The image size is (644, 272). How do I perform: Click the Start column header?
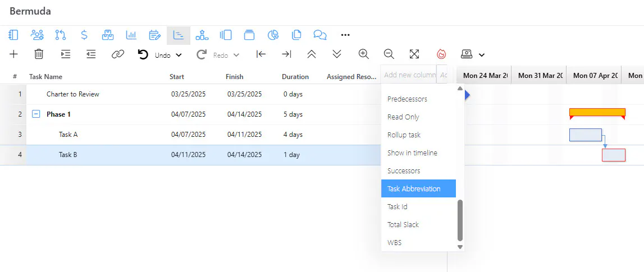(177, 77)
